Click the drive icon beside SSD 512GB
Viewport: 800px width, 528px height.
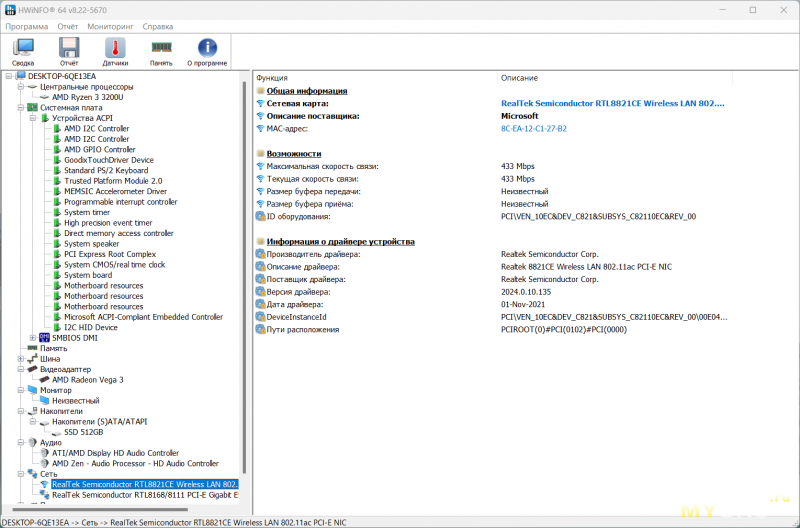click(x=56, y=433)
